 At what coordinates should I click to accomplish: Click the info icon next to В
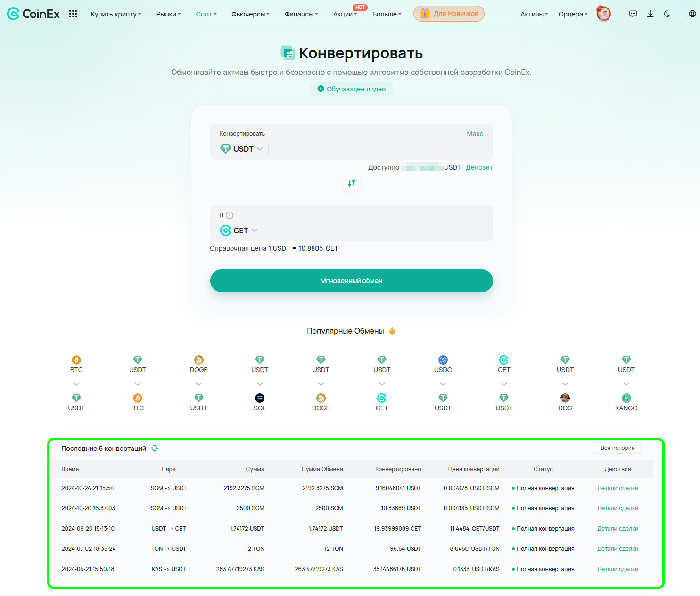point(230,215)
